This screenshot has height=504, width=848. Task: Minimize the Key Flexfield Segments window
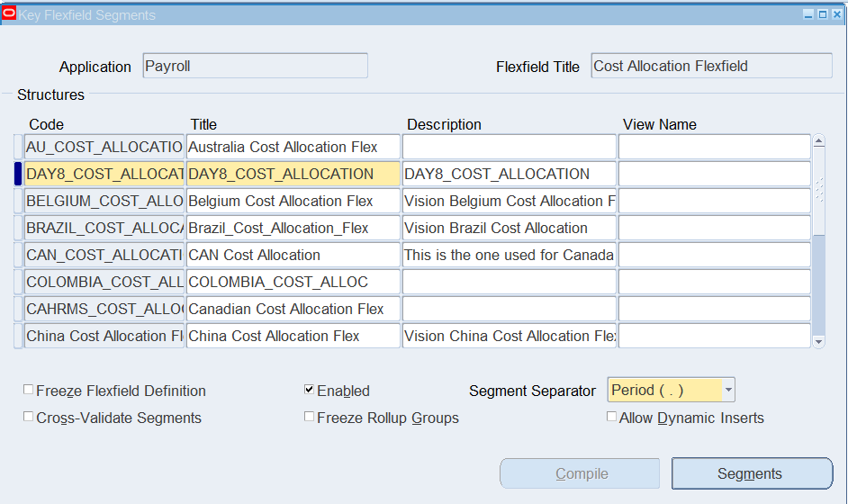(x=808, y=14)
